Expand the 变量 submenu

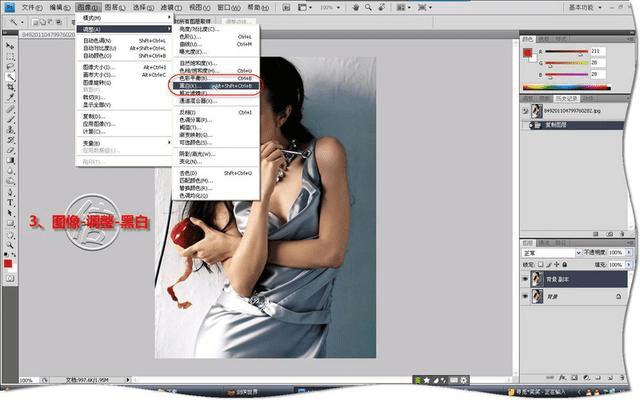point(124,143)
